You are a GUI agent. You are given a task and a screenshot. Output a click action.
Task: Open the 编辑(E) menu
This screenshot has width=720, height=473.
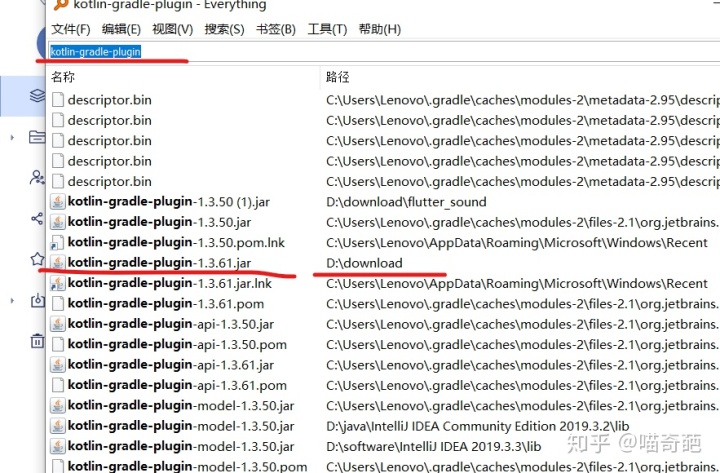point(121,29)
